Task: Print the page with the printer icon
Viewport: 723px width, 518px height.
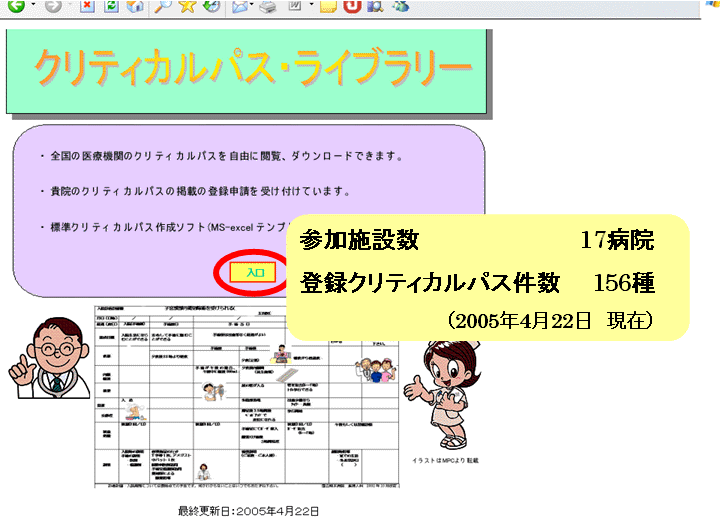Action: tap(267, 6)
